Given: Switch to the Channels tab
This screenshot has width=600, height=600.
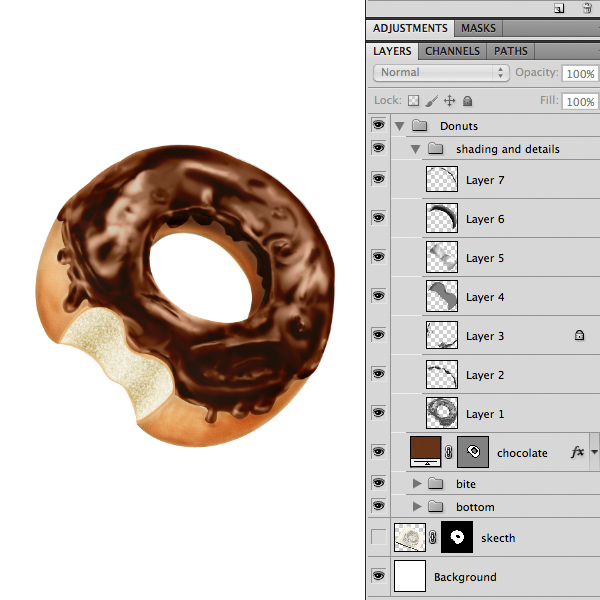Looking at the screenshot, I should [452, 51].
